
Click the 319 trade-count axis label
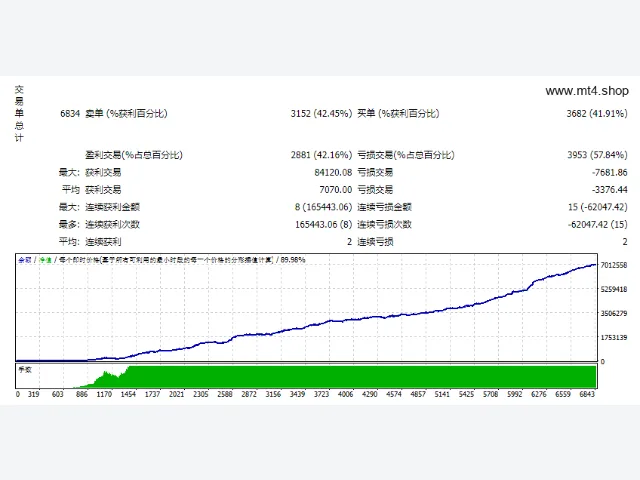point(33,394)
